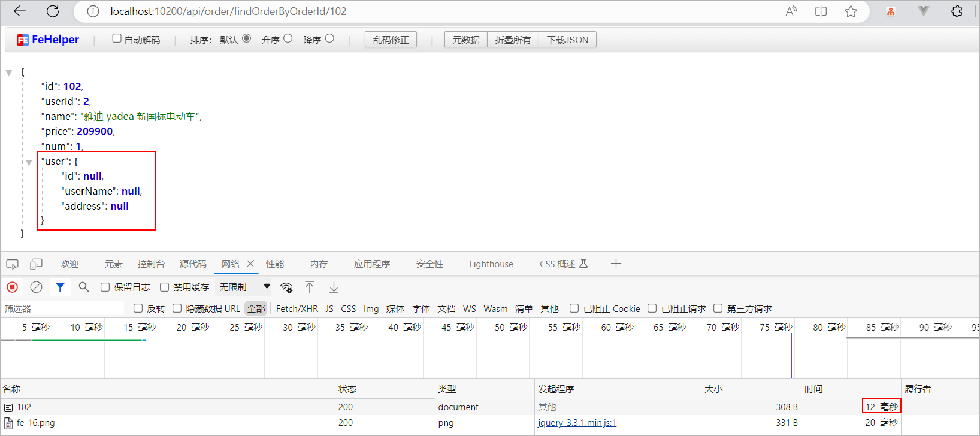Open the Vue devtools extension icon
980x436 pixels.
point(924,11)
